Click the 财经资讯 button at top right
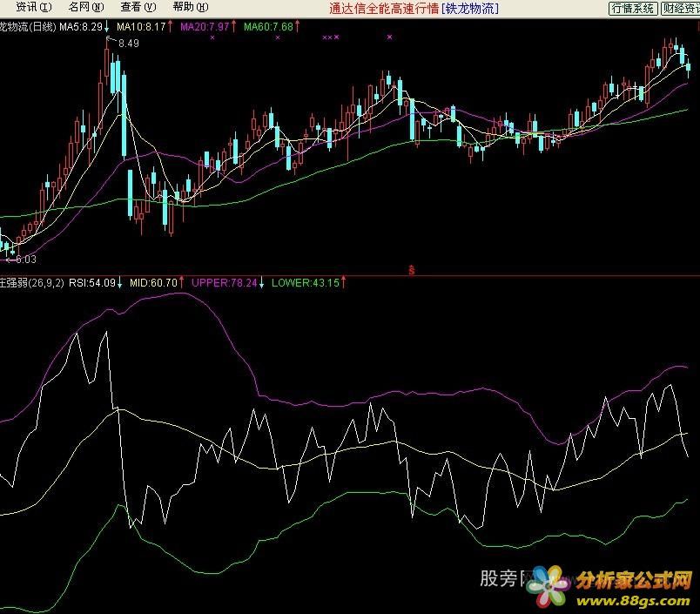 click(x=680, y=8)
